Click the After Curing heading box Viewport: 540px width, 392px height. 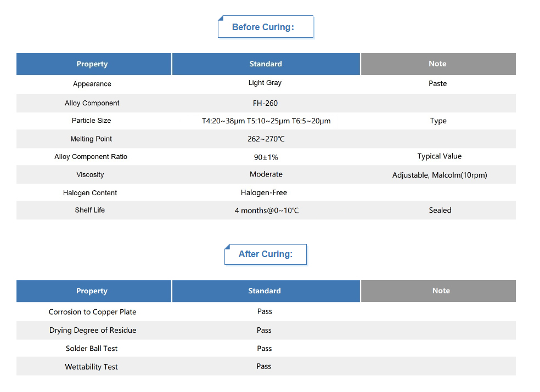(266, 254)
